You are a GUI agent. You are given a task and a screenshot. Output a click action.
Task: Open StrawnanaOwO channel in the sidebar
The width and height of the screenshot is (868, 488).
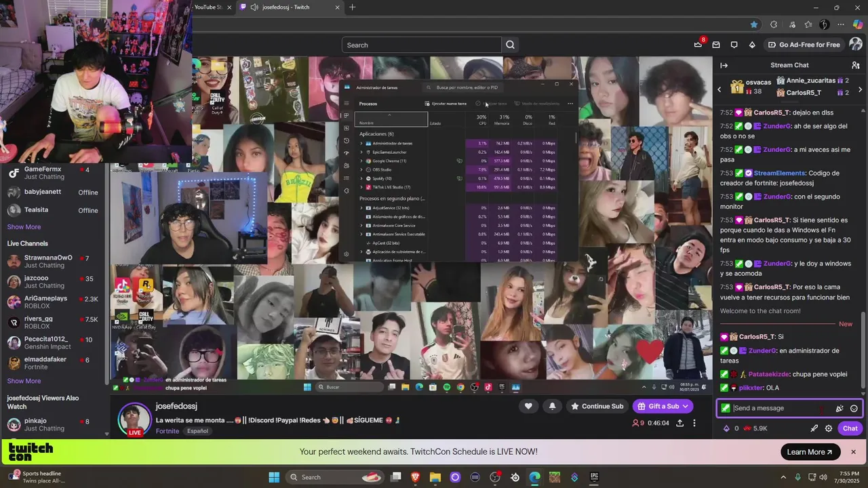[55, 261]
